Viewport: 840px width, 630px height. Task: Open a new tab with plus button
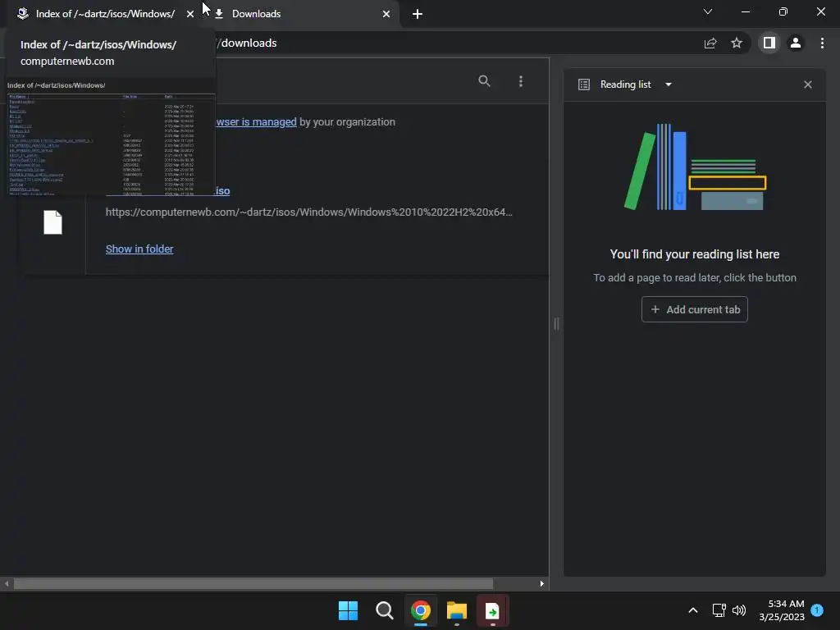(x=418, y=14)
